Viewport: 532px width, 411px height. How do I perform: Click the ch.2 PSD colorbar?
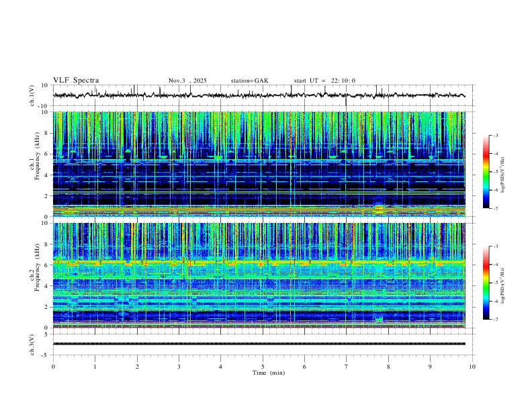pos(486,283)
